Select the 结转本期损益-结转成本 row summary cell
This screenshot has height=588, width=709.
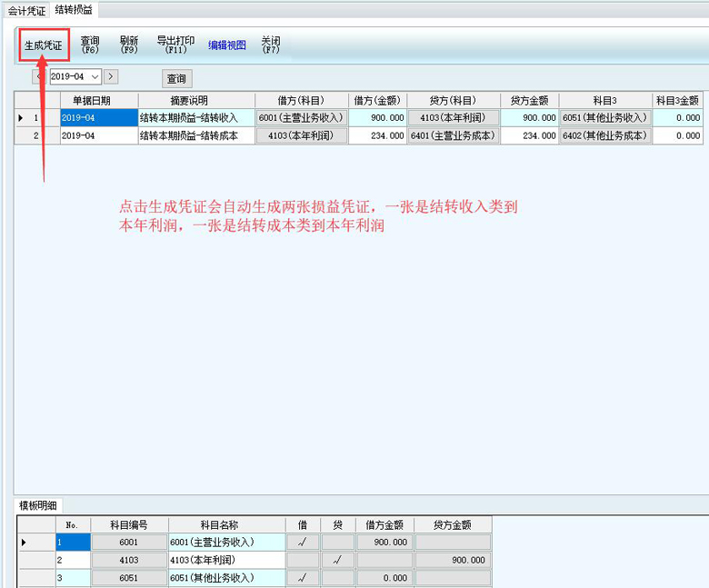[195, 135]
